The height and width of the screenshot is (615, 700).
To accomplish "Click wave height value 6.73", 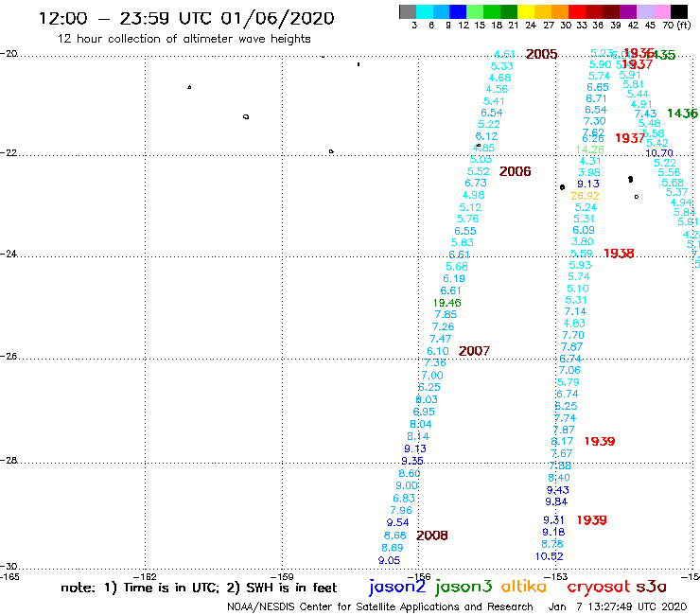I will (x=476, y=184).
